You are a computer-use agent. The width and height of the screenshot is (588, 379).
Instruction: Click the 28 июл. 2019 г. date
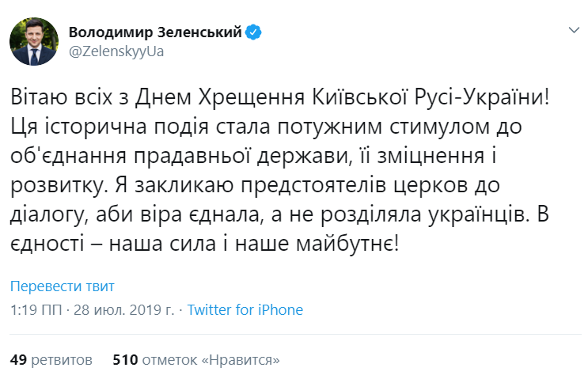point(125,309)
